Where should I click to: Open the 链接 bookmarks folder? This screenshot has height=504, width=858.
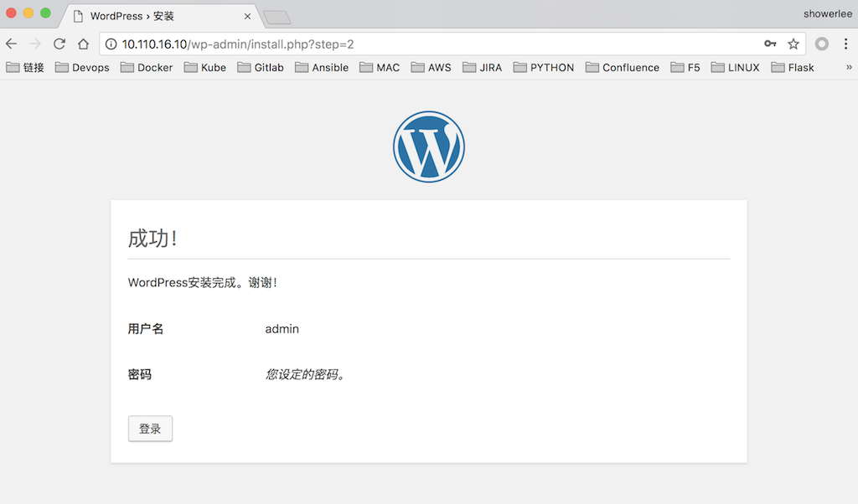coord(25,67)
